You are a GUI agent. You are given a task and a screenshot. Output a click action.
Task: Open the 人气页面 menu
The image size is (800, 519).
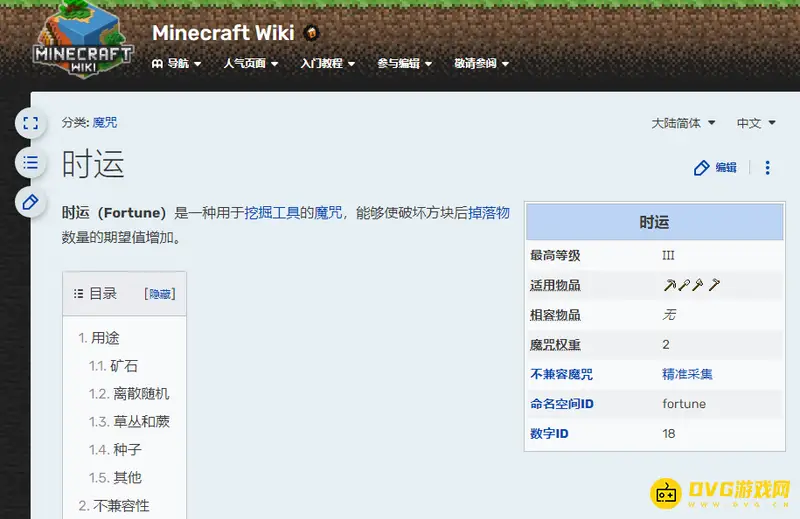(x=250, y=63)
